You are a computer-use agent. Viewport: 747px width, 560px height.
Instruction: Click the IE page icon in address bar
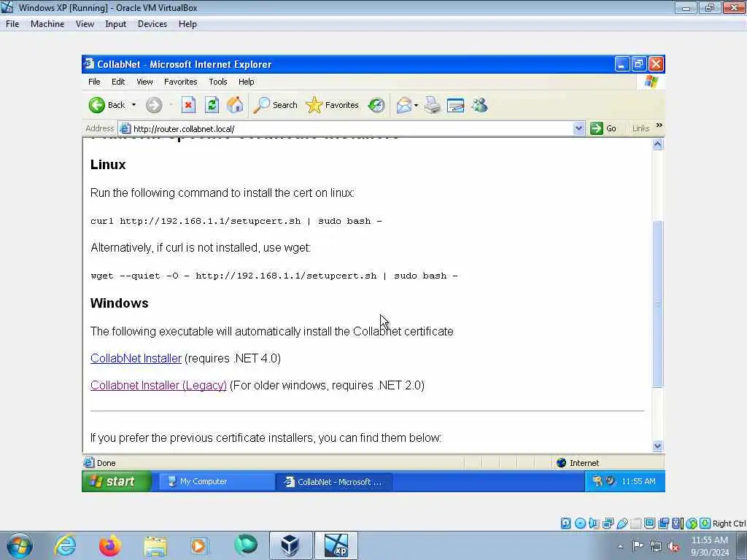click(x=125, y=128)
